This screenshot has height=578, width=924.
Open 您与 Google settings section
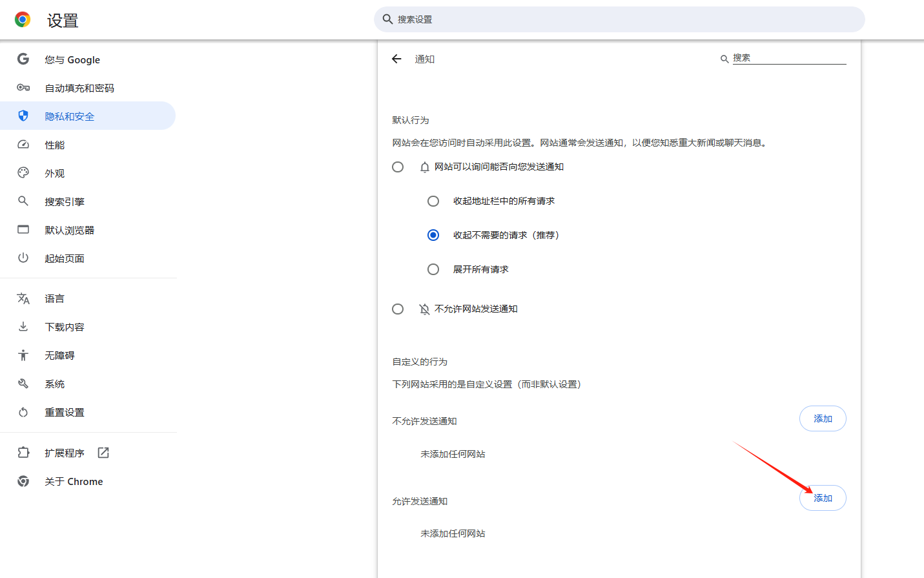[x=88, y=59]
